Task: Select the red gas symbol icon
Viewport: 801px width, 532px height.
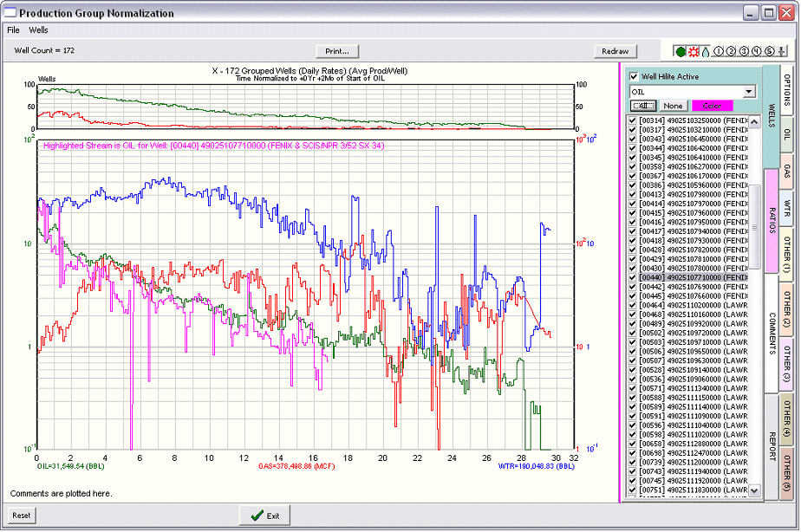Action: (x=693, y=51)
